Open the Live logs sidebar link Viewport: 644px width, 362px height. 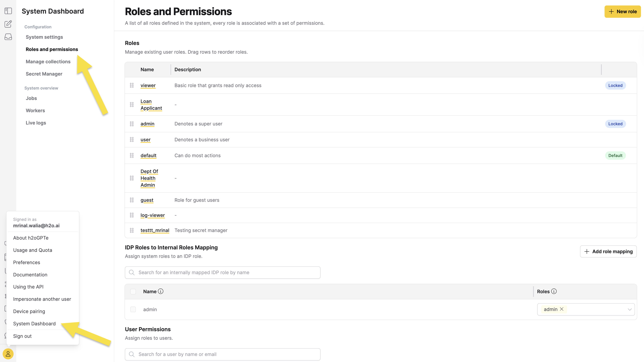click(x=36, y=123)
